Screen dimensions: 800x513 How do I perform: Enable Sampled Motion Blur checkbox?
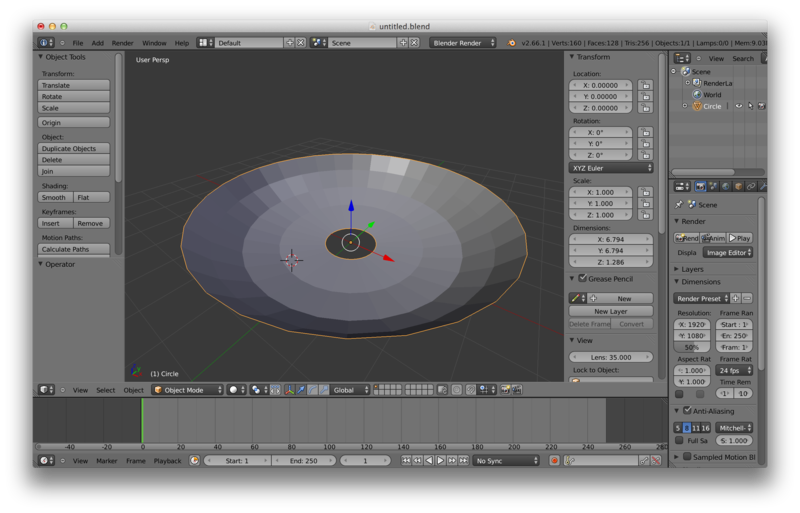687,456
